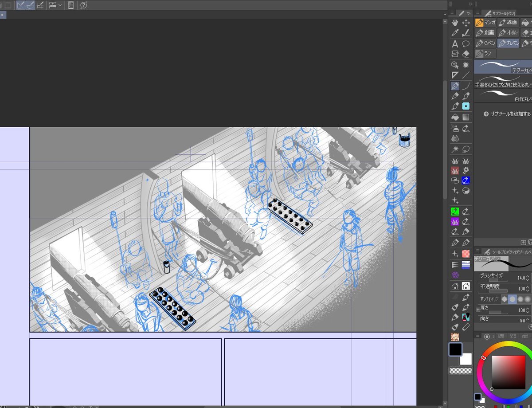Toggle Snap to Ruler in command bar
Viewport: 532px width, 408px height.
20,5
